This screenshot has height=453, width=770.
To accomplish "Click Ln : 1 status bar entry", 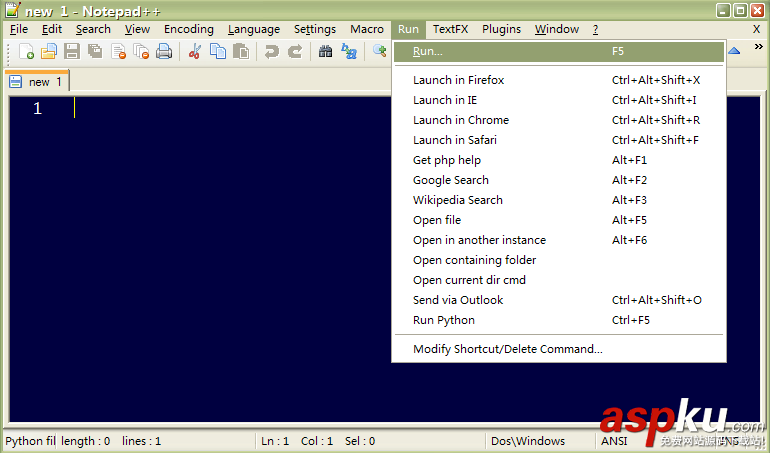I will [x=275, y=441].
